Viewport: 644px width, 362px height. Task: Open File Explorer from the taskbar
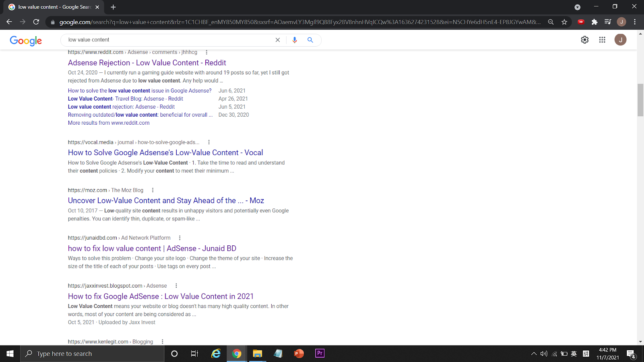pyautogui.click(x=258, y=354)
